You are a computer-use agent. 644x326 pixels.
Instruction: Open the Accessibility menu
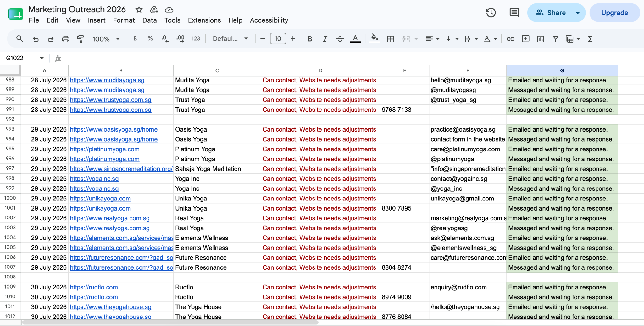[x=269, y=20]
